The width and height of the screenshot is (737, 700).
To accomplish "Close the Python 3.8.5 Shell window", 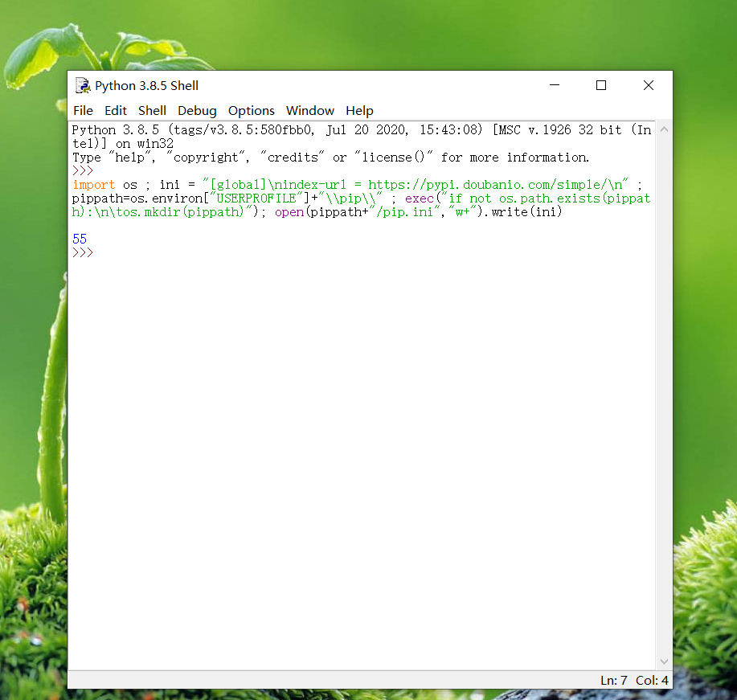I will tap(649, 85).
